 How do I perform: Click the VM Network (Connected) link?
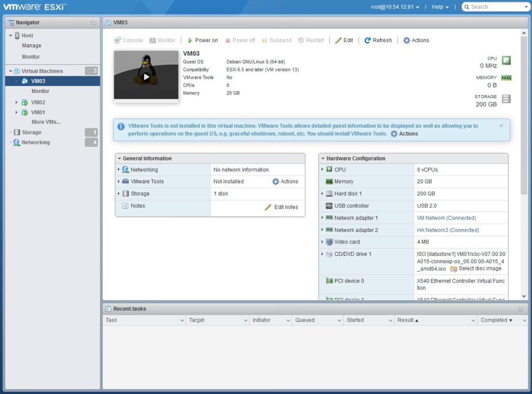coord(446,218)
